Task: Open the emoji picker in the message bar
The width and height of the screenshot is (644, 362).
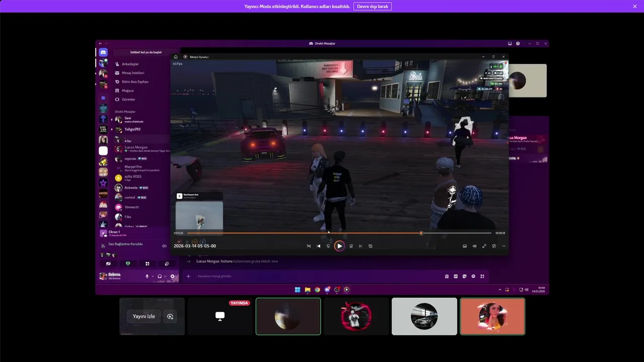Action: tap(473, 276)
